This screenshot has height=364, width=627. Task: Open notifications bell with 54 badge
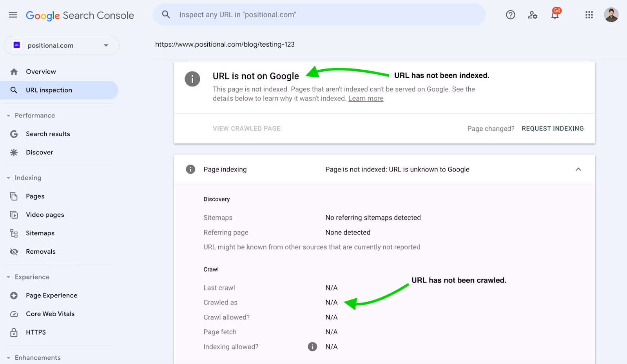(555, 14)
